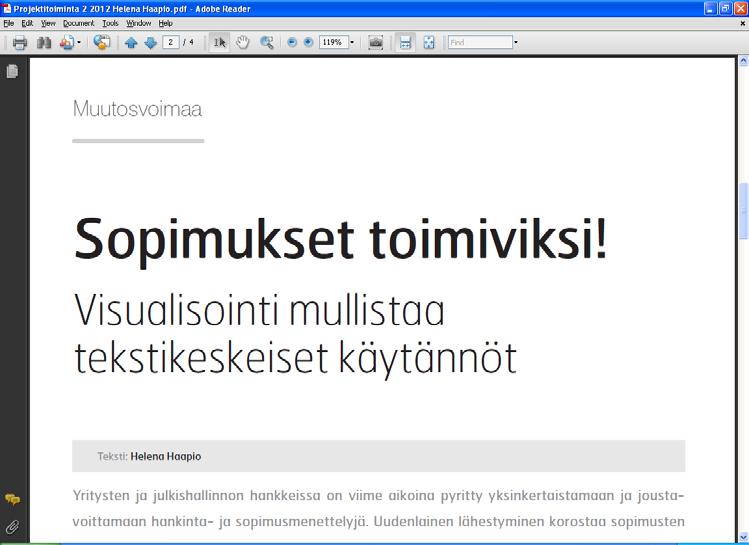Minimize the Adobe Reader window
This screenshot has height=545, width=749.
pos(711,8)
